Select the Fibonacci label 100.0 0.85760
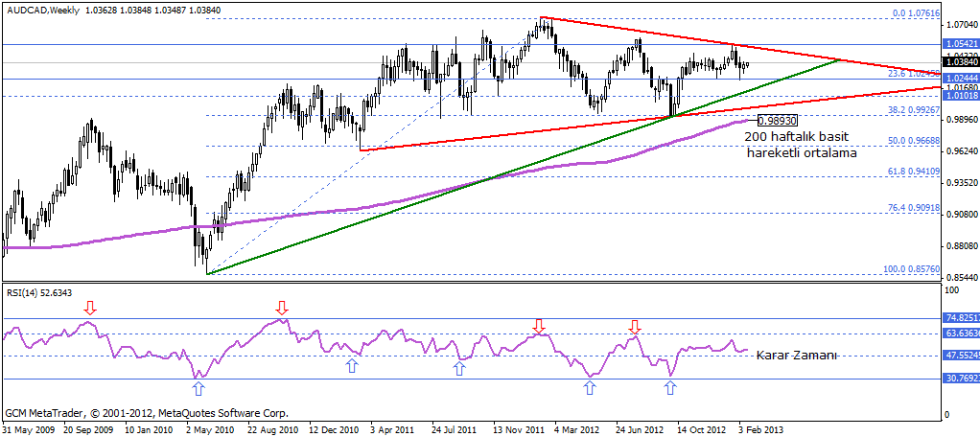The height and width of the screenshot is (437, 980). pyautogui.click(x=911, y=268)
